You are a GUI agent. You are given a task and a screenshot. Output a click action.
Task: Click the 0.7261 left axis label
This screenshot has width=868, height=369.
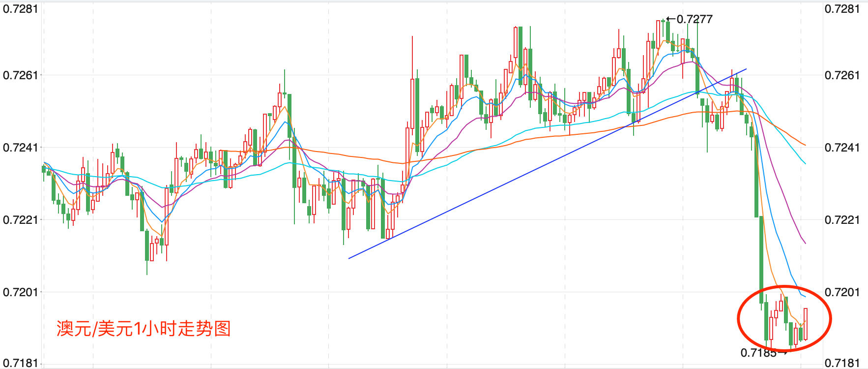pyautogui.click(x=20, y=75)
